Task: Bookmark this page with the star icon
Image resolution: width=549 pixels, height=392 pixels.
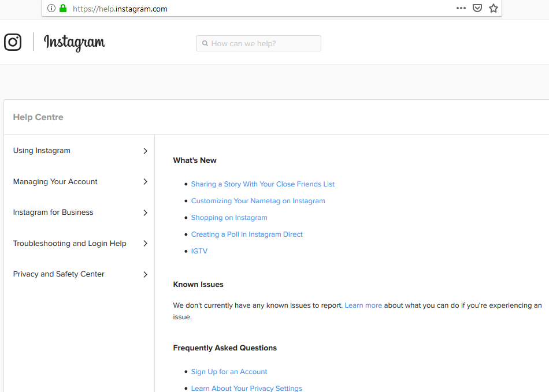Action: (x=493, y=8)
